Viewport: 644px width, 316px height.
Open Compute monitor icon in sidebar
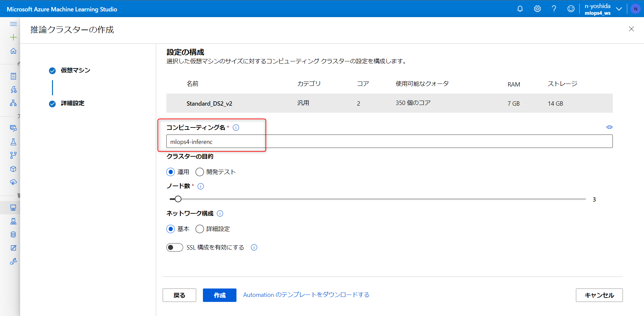click(13, 208)
